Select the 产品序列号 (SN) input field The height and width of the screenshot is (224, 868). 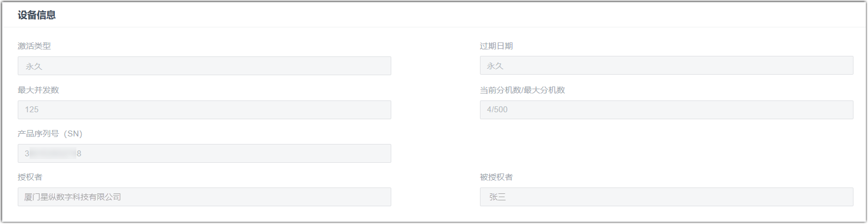pos(204,153)
